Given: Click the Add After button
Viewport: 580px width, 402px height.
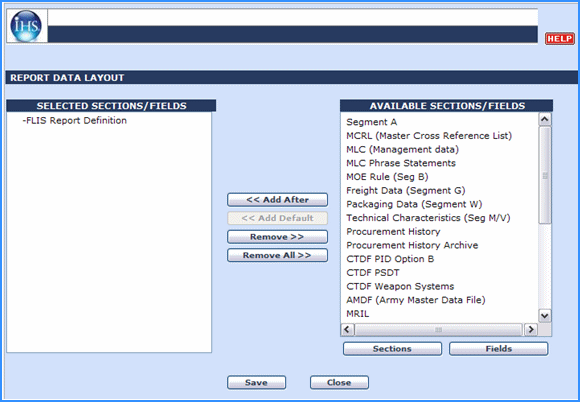Looking at the screenshot, I should tap(277, 200).
